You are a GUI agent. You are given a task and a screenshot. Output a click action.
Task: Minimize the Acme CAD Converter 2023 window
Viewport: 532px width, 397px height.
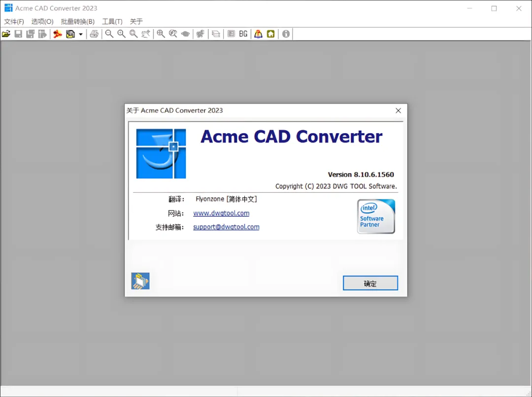pyautogui.click(x=469, y=8)
